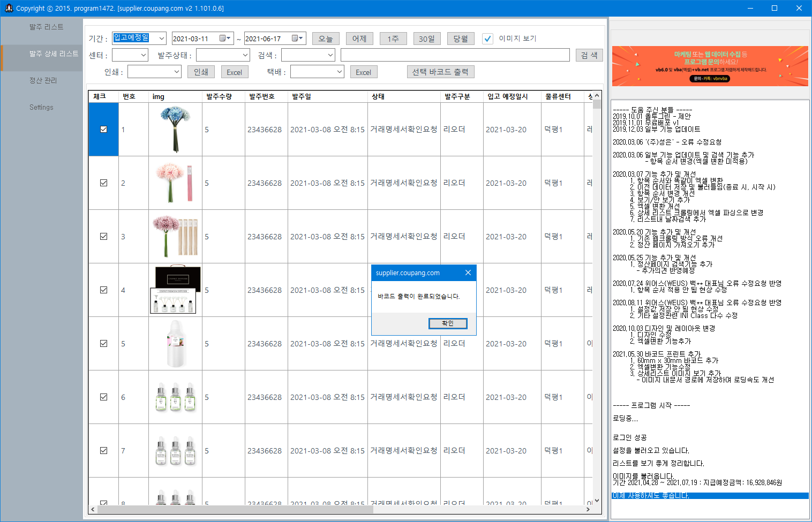
Task: Toggle the 이미지 보기 checkbox
Action: click(x=487, y=38)
